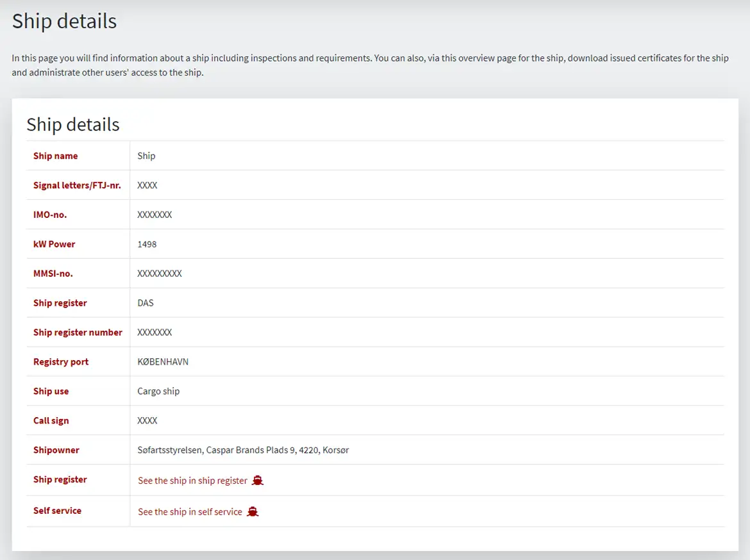The width and height of the screenshot is (750, 560).
Task: Click the 'Ship register number' label
Action: [x=78, y=333]
